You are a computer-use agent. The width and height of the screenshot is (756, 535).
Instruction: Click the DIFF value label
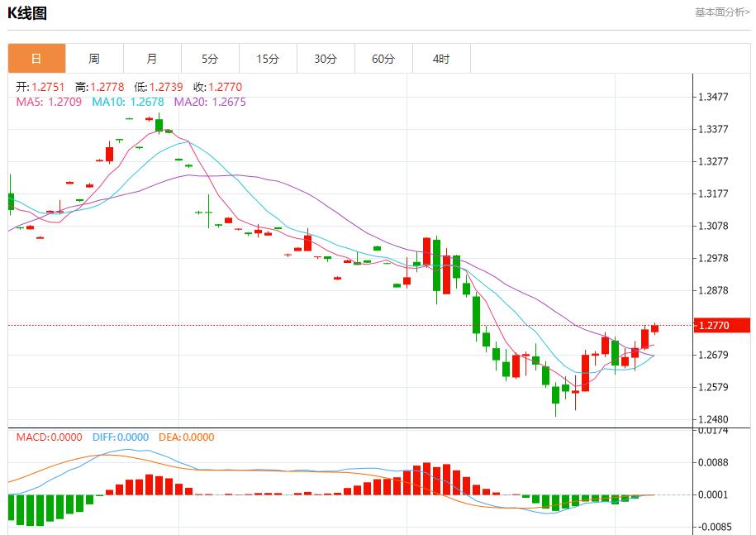point(120,437)
